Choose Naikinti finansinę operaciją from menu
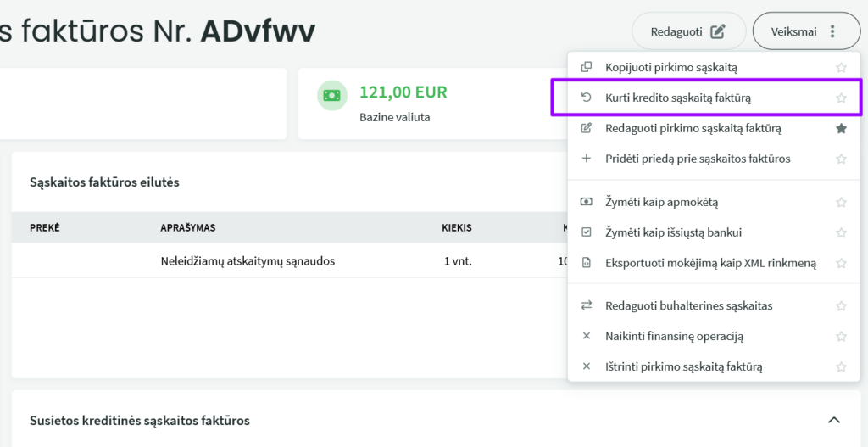 674,336
